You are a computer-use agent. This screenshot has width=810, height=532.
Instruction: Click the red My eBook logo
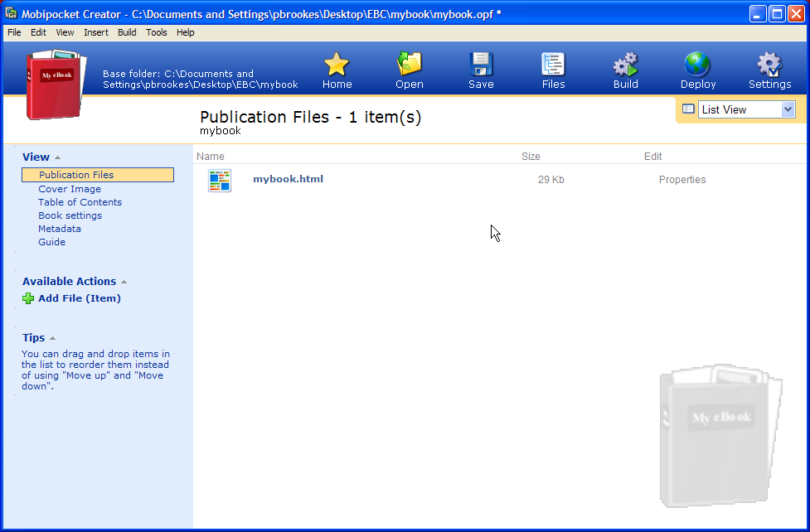point(56,85)
